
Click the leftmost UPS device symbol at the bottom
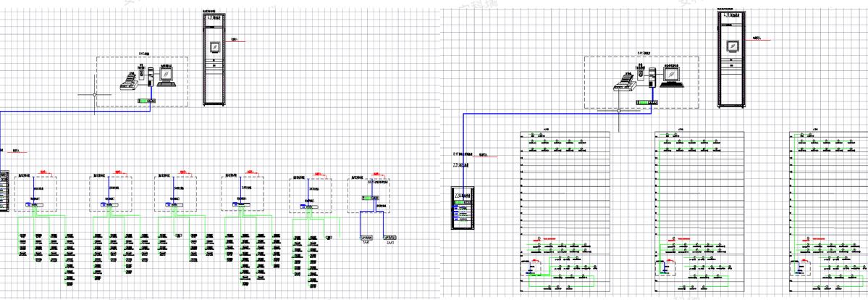click(366, 238)
